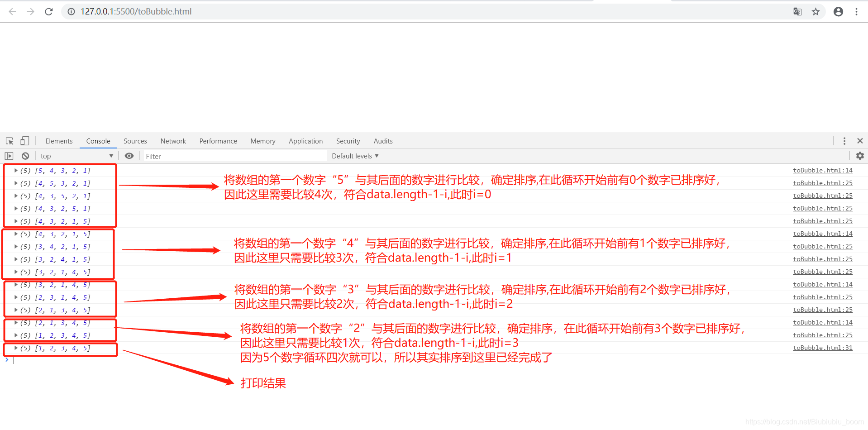Expand the array [3, 4, 2, 1, 5]
Viewport: 868px width, 430px height.
point(16,247)
